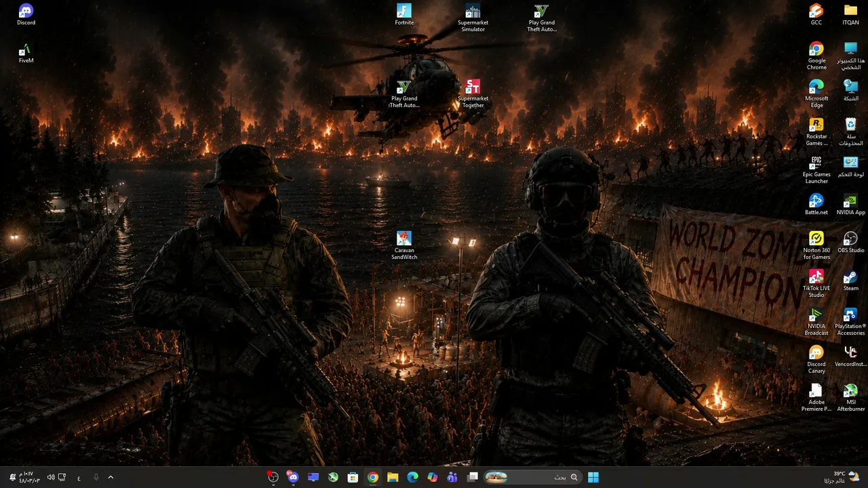Switch to Google Chrome in taskbar
Screen dimensions: 868x488
[x=373, y=477]
